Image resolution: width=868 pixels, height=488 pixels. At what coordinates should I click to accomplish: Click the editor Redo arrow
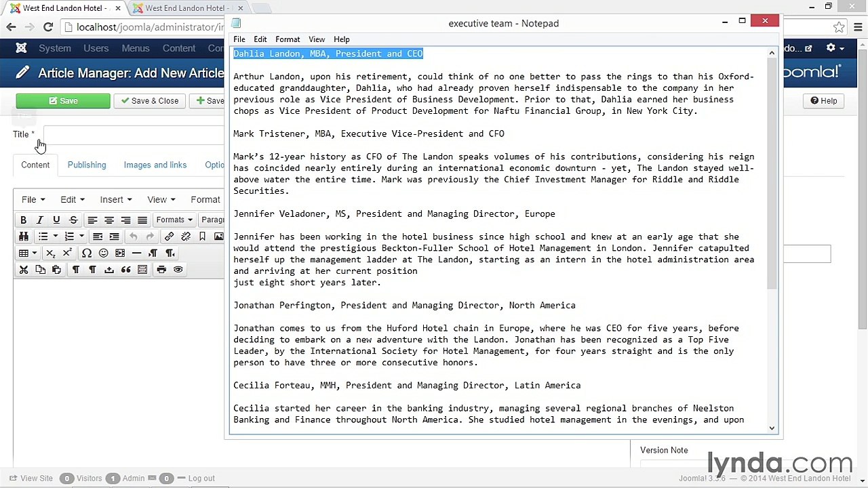pyautogui.click(x=150, y=237)
